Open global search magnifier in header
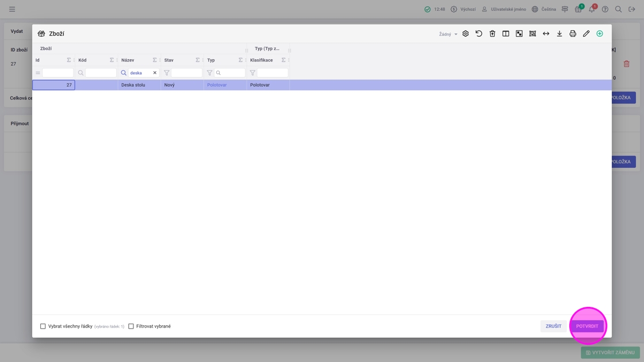 [x=618, y=9]
